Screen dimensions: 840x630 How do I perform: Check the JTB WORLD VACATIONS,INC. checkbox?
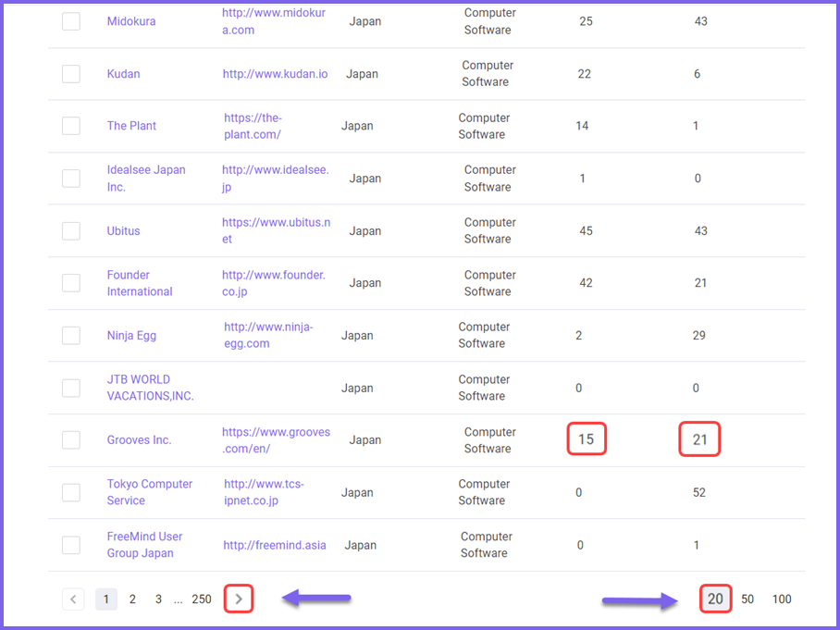tap(71, 388)
